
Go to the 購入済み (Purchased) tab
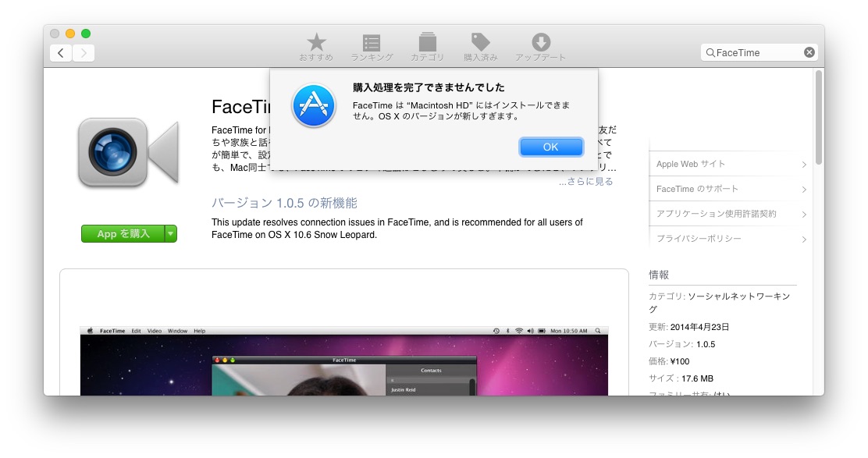[481, 47]
